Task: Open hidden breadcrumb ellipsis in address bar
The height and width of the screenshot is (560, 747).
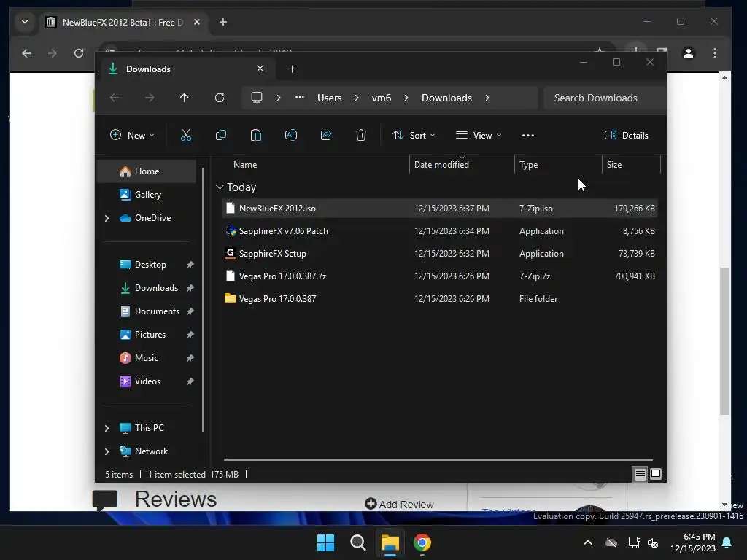Action: (x=299, y=97)
